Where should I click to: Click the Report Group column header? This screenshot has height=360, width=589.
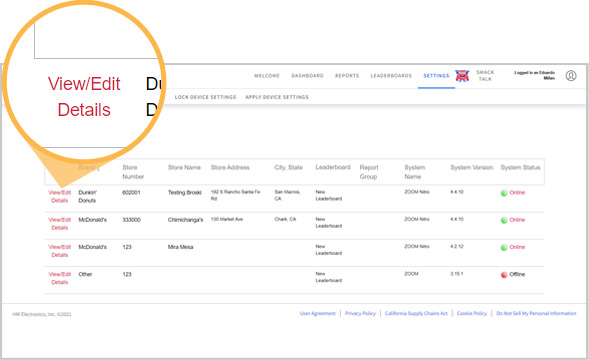click(369, 172)
